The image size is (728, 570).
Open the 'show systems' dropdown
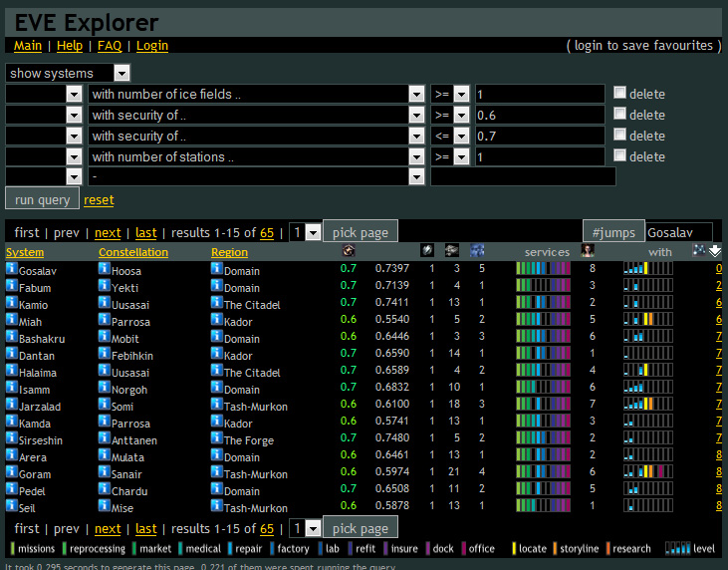(x=68, y=73)
